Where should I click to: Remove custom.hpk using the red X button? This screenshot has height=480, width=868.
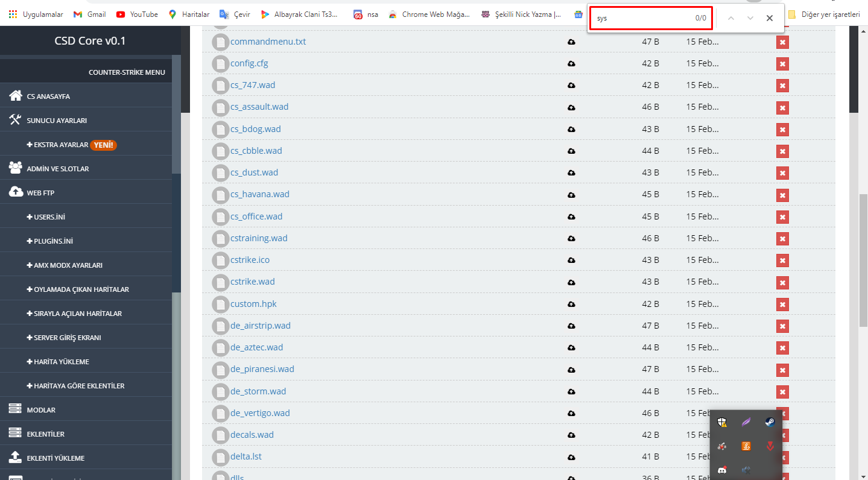click(782, 305)
